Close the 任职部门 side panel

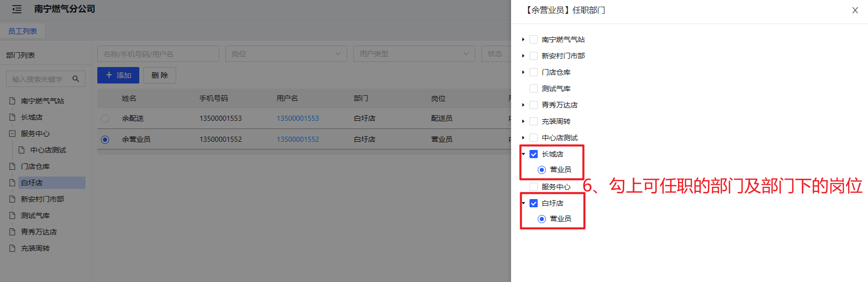point(855,10)
